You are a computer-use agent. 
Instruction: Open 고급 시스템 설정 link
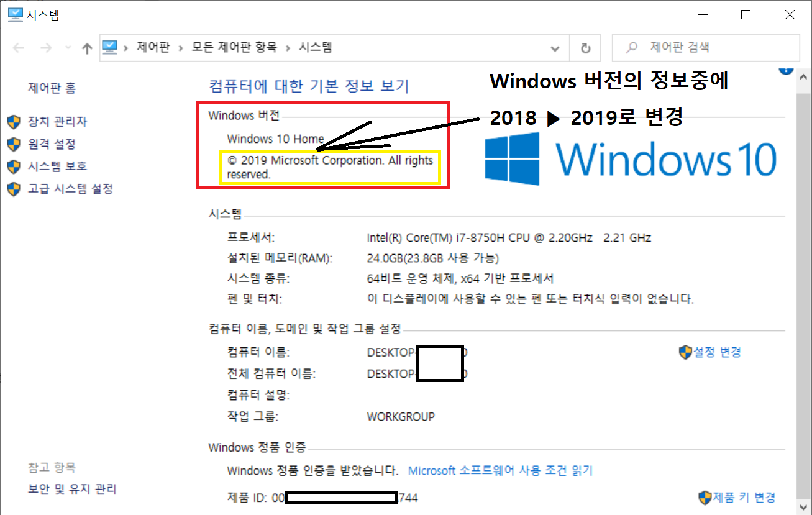pyautogui.click(x=70, y=189)
